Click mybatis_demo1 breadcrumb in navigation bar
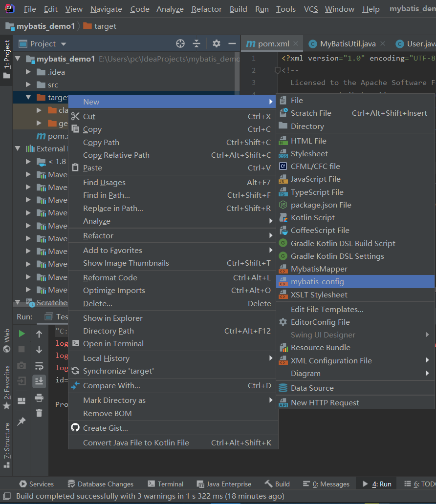This screenshot has height=504, width=436. point(40,26)
